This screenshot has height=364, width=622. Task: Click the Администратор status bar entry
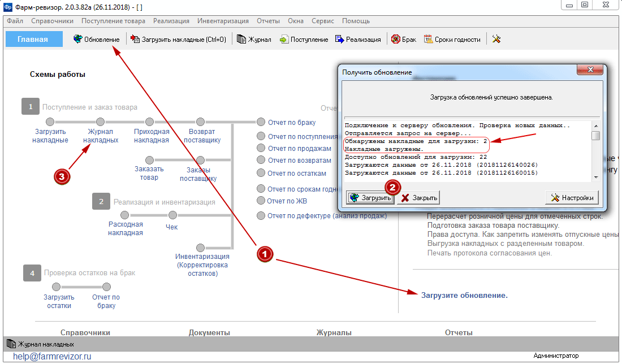pyautogui.click(x=556, y=356)
